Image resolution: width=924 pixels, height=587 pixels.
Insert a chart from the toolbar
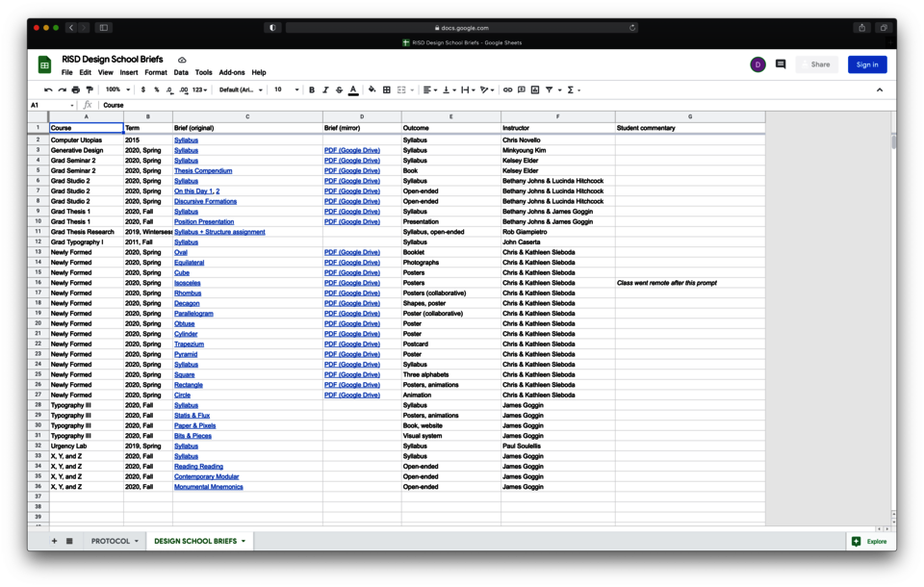pyautogui.click(x=535, y=89)
